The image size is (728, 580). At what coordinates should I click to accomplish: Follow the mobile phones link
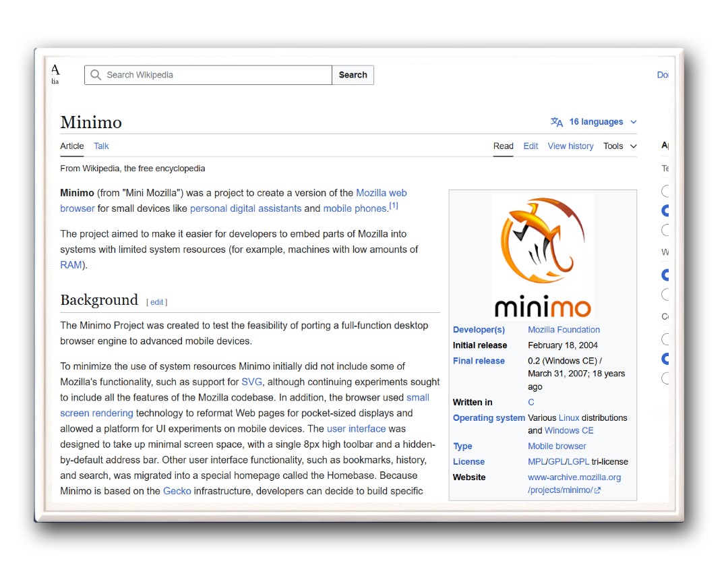tap(355, 208)
